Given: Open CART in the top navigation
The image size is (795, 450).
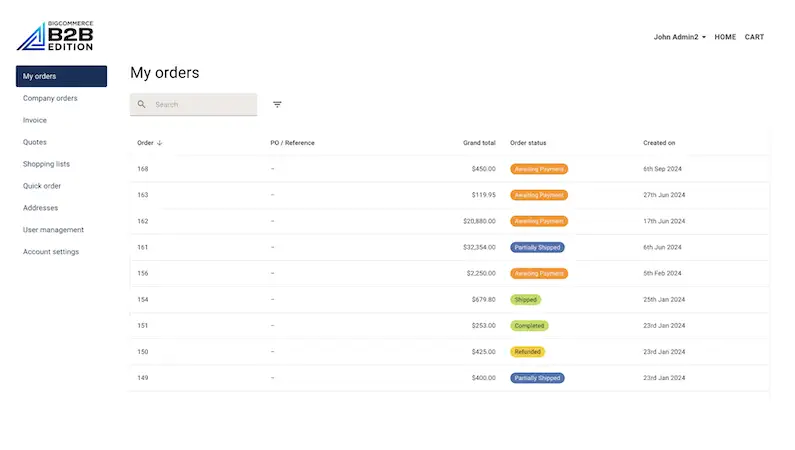Looking at the screenshot, I should pos(754,37).
